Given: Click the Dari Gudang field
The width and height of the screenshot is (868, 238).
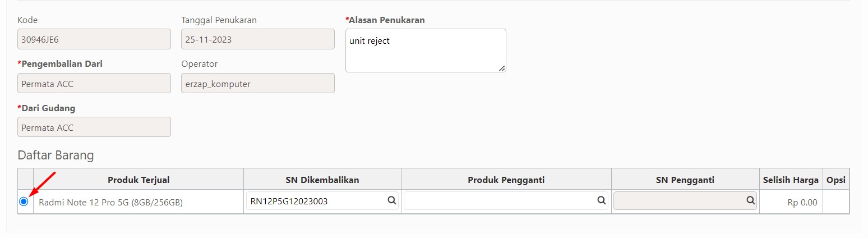Looking at the screenshot, I should pyautogui.click(x=94, y=127).
